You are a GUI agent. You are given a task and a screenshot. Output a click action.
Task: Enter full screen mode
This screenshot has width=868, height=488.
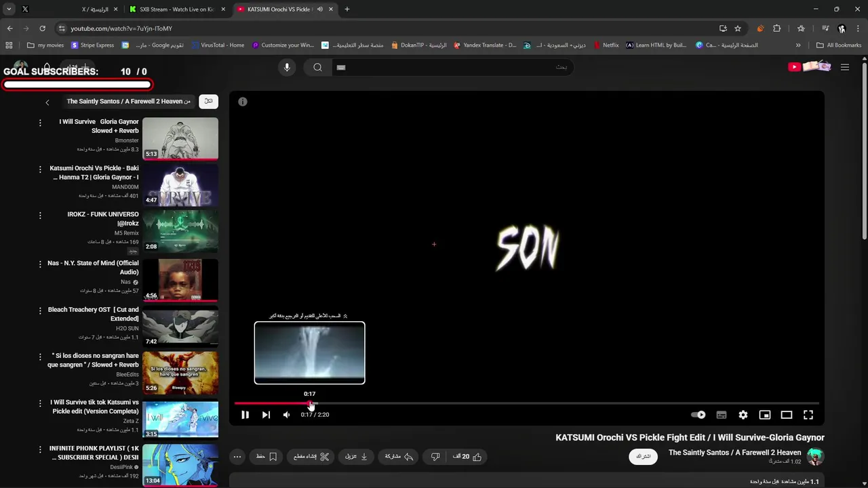point(808,415)
